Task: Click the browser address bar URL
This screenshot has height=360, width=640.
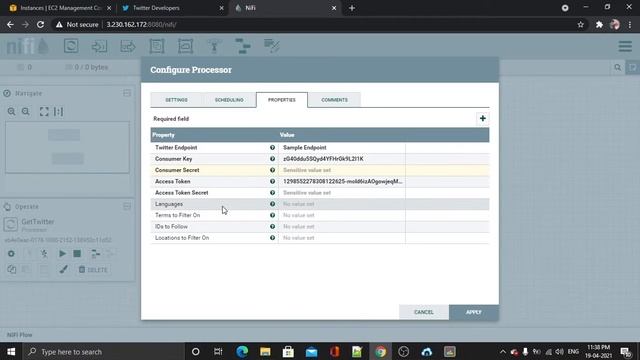Action: 141,25
